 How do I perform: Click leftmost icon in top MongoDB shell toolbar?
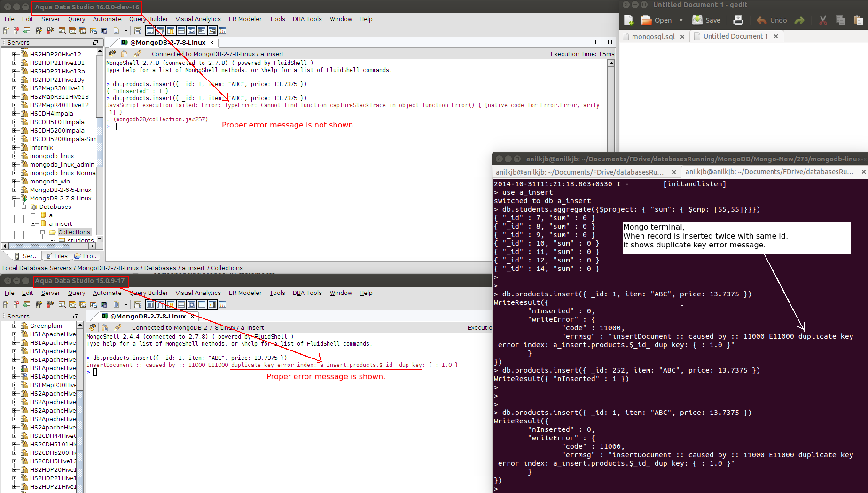(112, 54)
